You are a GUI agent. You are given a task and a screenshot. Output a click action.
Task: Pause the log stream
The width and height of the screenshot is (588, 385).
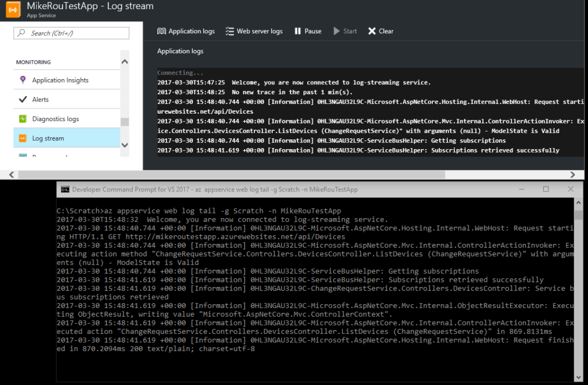308,31
